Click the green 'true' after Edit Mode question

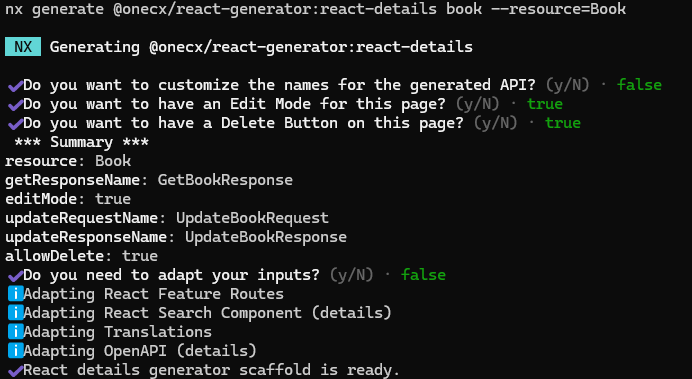[545, 104]
